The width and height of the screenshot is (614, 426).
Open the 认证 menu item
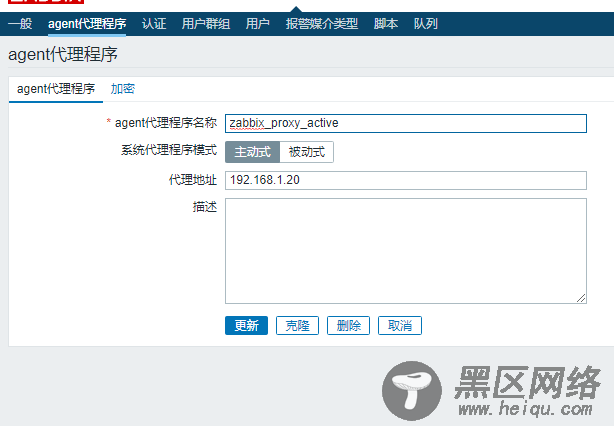(x=154, y=24)
